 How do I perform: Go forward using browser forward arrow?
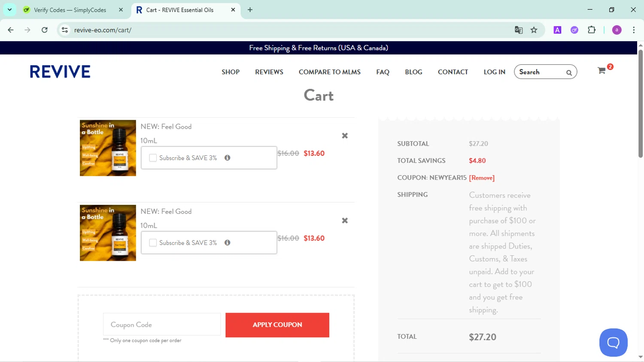click(27, 30)
